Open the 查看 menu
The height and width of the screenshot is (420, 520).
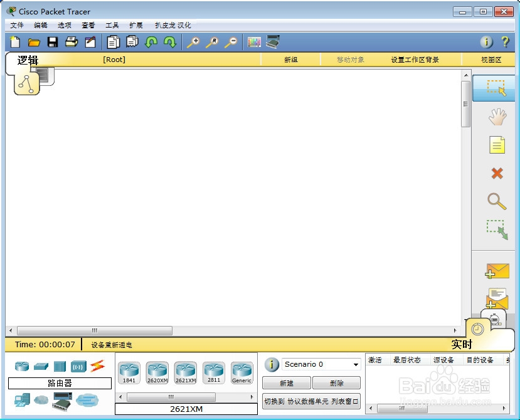coord(88,25)
